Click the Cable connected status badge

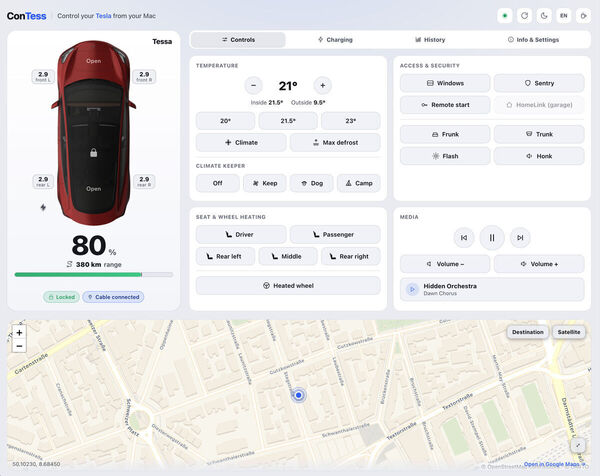[x=113, y=297]
